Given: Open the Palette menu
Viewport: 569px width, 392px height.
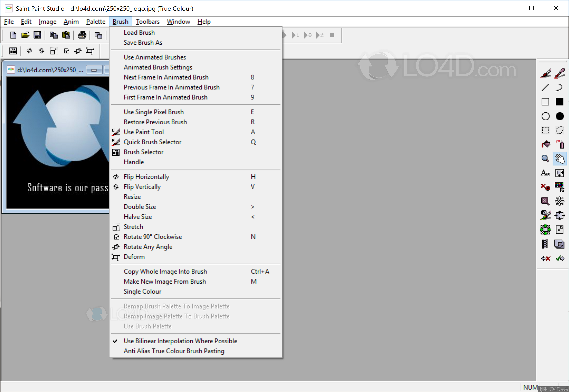Looking at the screenshot, I should (96, 22).
